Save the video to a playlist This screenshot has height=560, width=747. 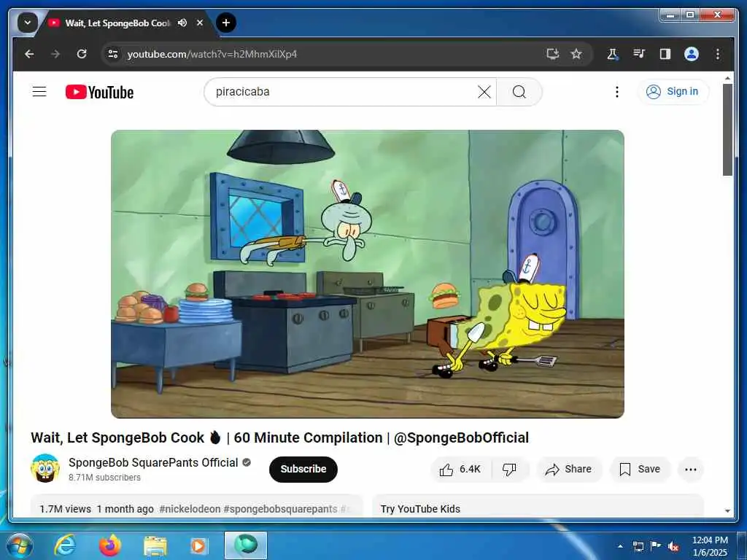coord(640,469)
